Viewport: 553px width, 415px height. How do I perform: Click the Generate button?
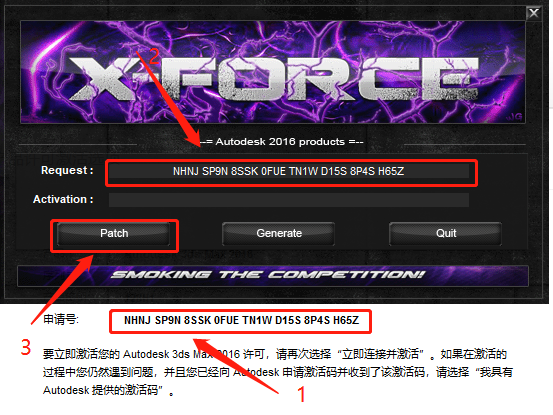coord(279,233)
